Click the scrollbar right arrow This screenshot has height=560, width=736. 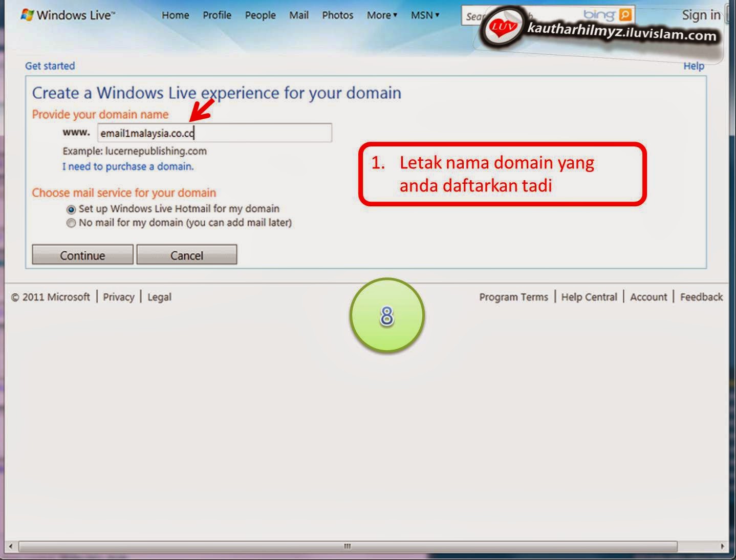coord(722,546)
